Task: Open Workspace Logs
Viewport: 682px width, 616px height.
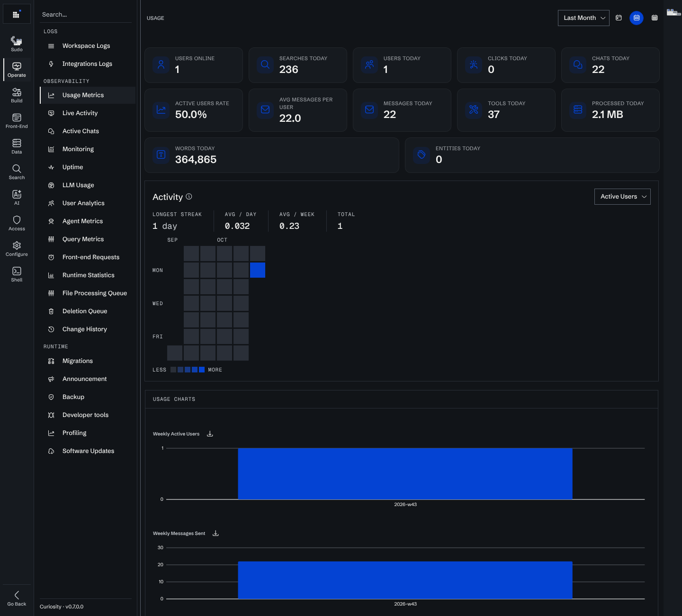Action: [88, 45]
